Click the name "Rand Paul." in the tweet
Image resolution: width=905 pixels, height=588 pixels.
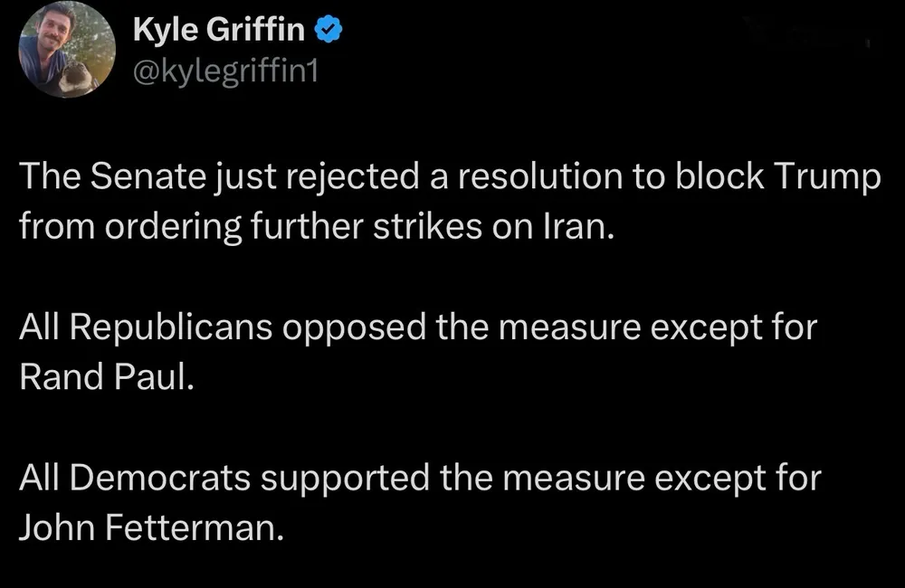pos(107,375)
